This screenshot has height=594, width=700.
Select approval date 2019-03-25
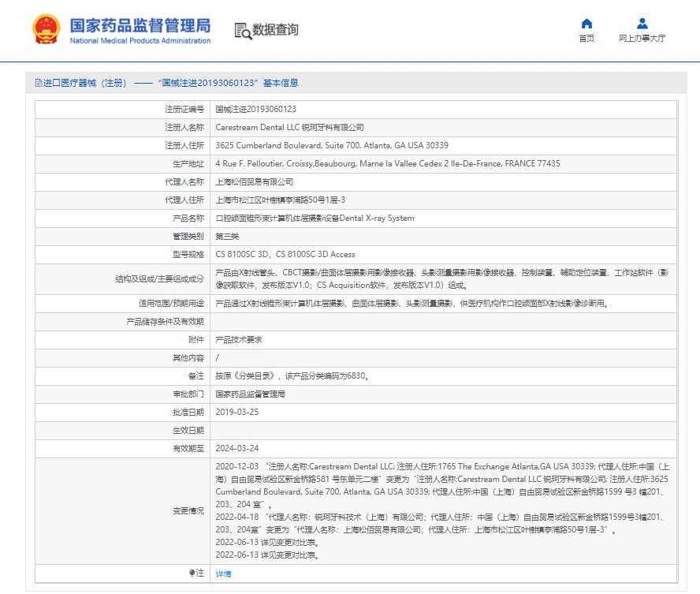click(237, 413)
